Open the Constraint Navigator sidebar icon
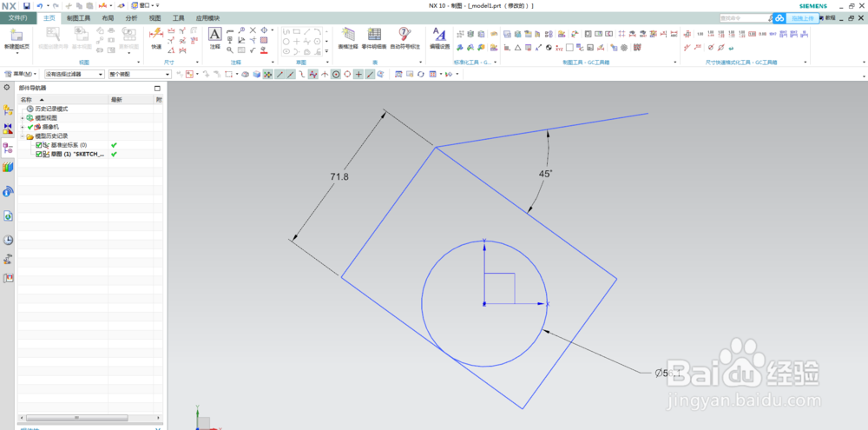 [x=9, y=129]
